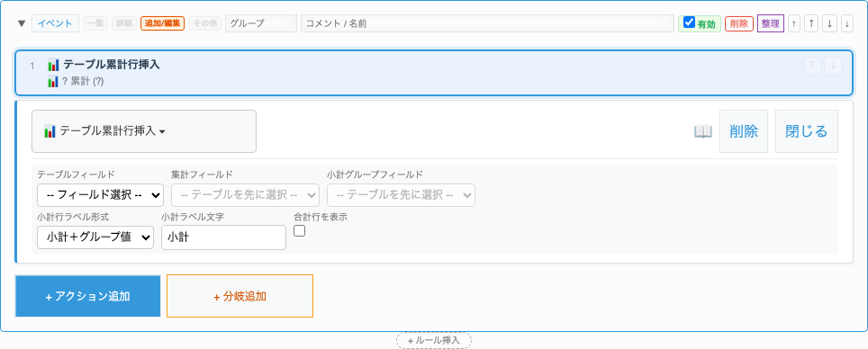Open the イベント tab

click(x=55, y=23)
